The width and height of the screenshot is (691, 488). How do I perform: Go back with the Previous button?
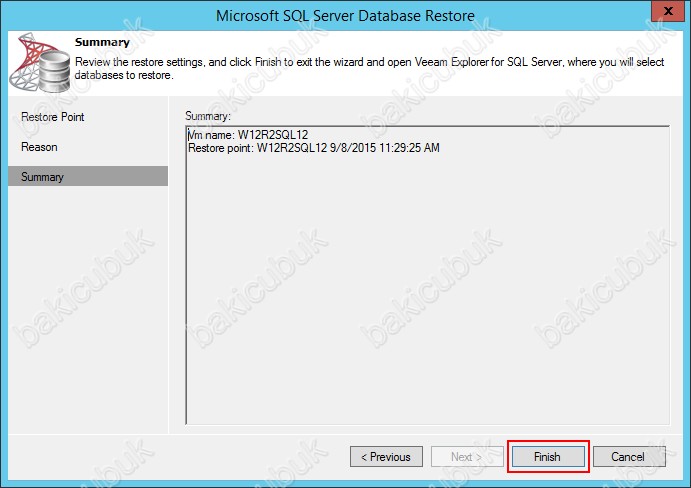click(x=386, y=457)
